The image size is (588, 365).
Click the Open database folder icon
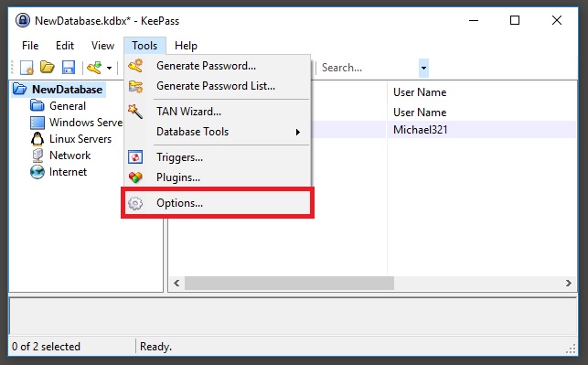(48, 68)
